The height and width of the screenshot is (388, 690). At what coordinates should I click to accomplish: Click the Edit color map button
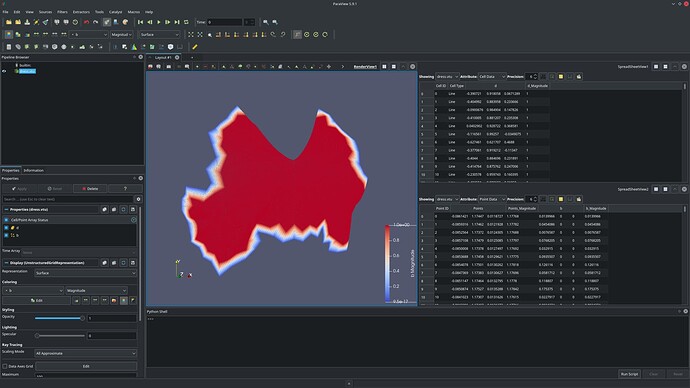pos(36,300)
